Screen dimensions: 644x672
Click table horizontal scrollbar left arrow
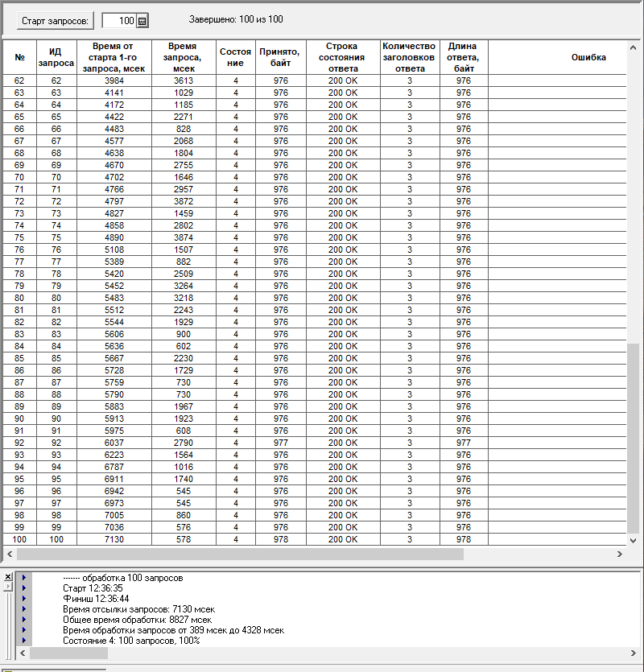[x=10, y=555]
